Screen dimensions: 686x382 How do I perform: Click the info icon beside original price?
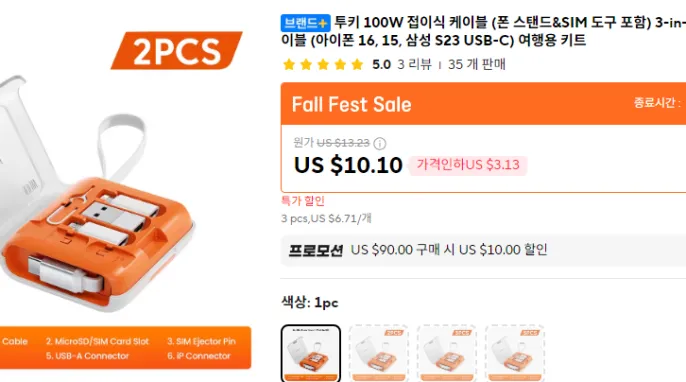[x=380, y=143]
